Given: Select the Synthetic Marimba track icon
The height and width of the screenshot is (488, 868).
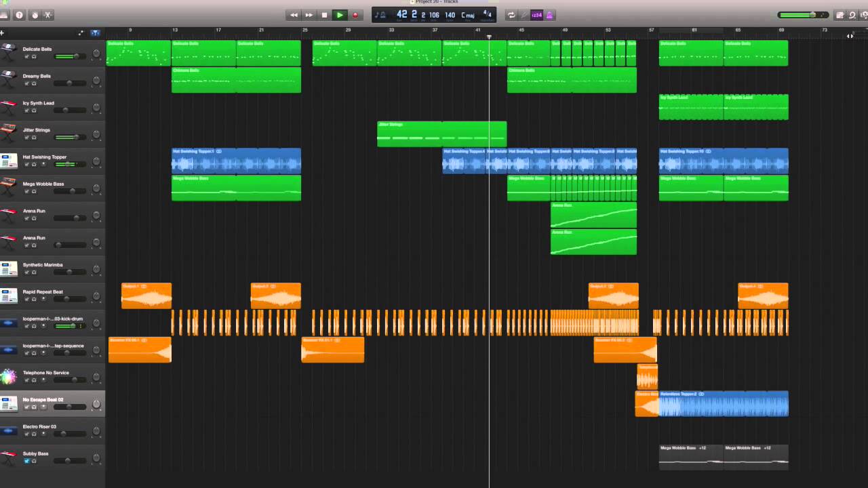Looking at the screenshot, I should pyautogui.click(x=8, y=269).
